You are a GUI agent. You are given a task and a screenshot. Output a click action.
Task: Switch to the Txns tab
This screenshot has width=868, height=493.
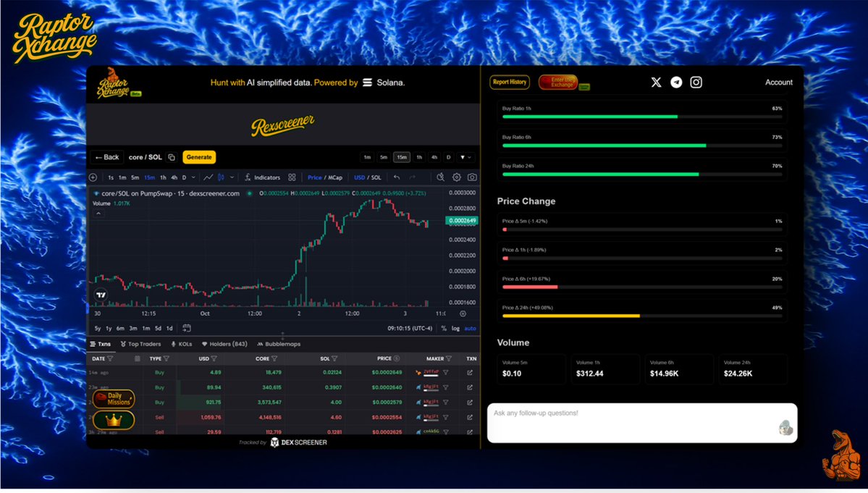(101, 344)
